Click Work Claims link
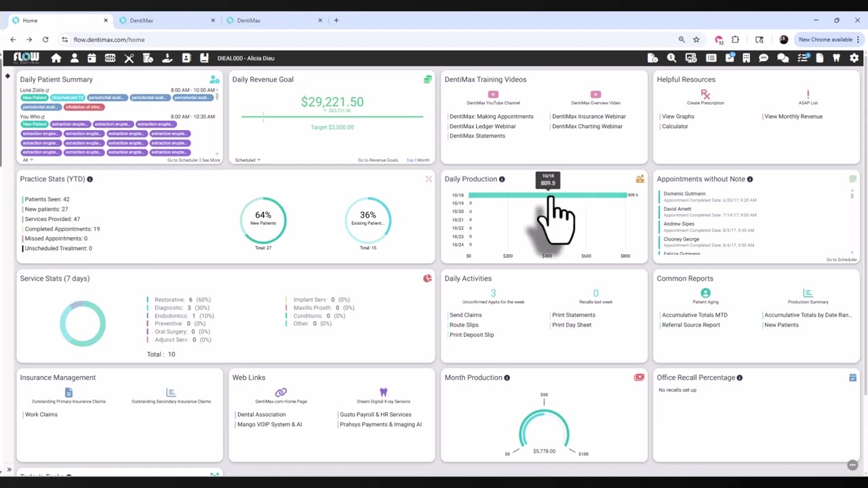868x488 pixels. coord(41,414)
